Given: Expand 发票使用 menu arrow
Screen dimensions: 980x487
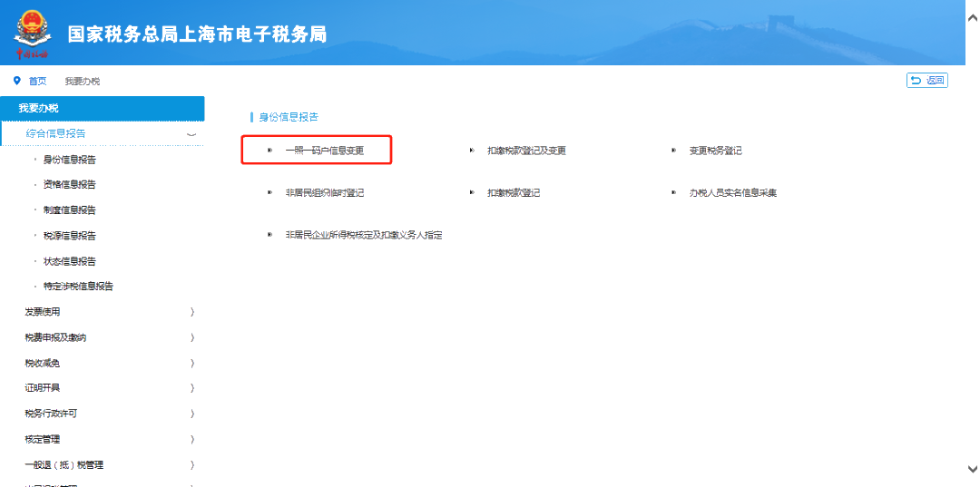Looking at the screenshot, I should 192,312.
